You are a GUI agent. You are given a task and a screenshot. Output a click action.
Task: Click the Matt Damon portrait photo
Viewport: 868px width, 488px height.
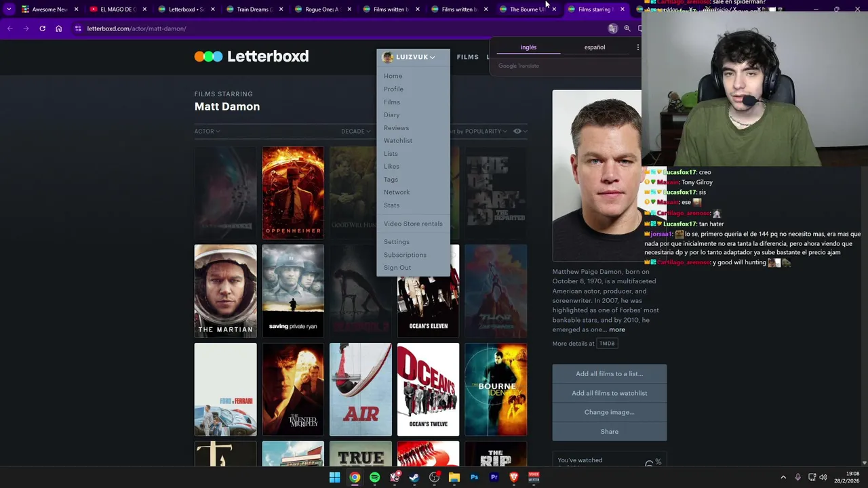[597, 176]
